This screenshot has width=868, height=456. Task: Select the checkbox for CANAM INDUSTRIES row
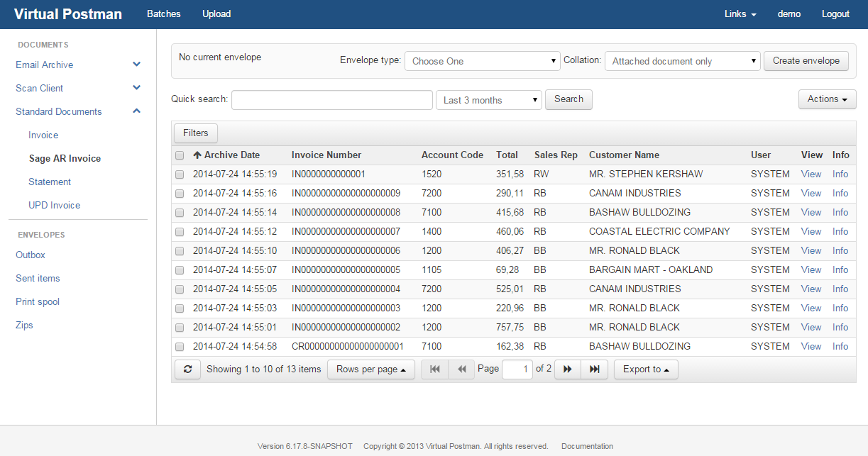click(180, 193)
